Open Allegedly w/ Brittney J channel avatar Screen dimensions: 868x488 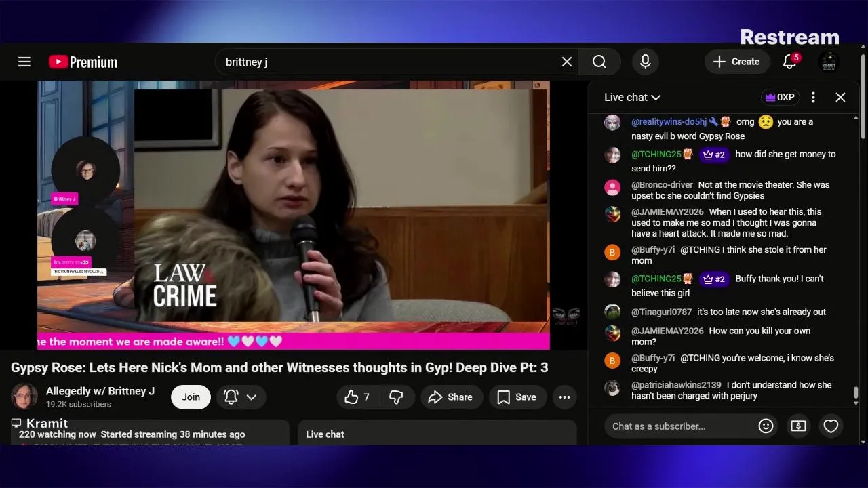(24, 396)
